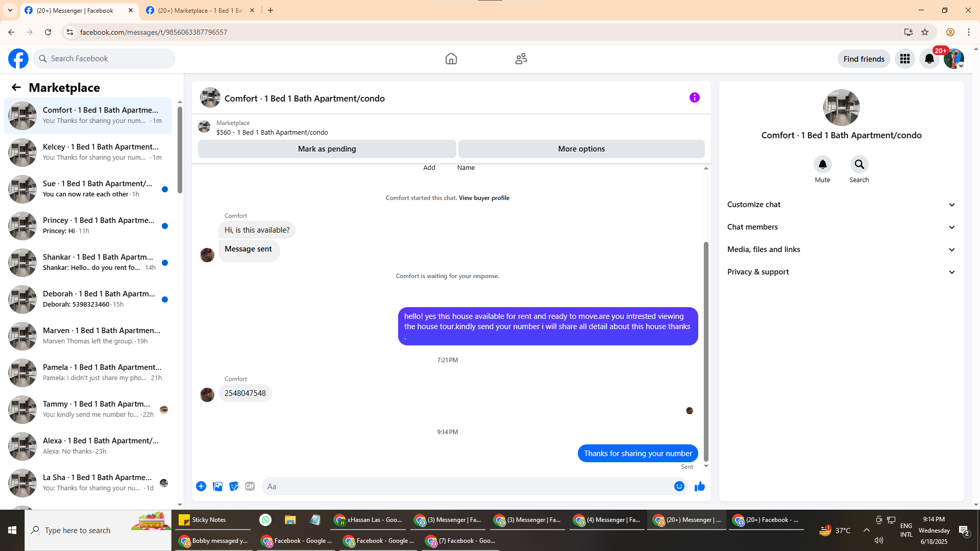Screen dimensions: 980x551
Task: Focus the Search Facebook box
Action: (104, 59)
